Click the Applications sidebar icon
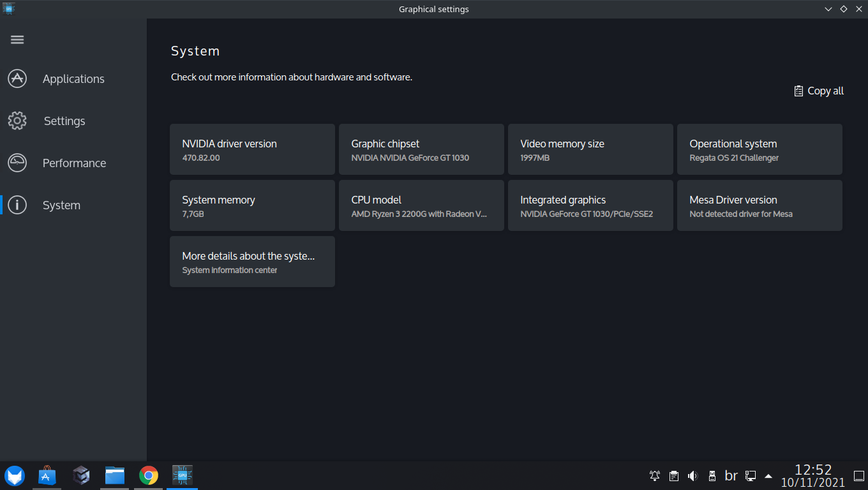The width and height of the screenshot is (868, 490). click(17, 79)
